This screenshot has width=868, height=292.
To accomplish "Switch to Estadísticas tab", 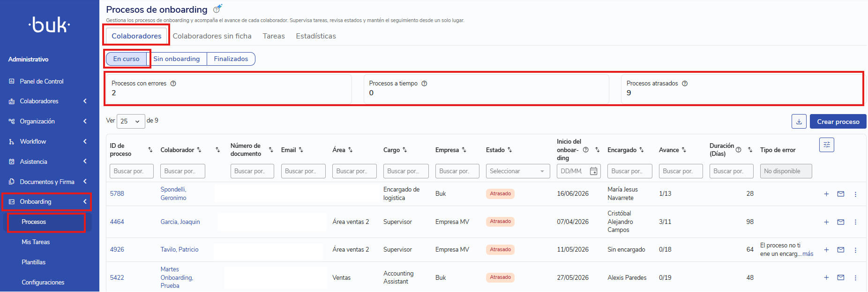I will [316, 36].
